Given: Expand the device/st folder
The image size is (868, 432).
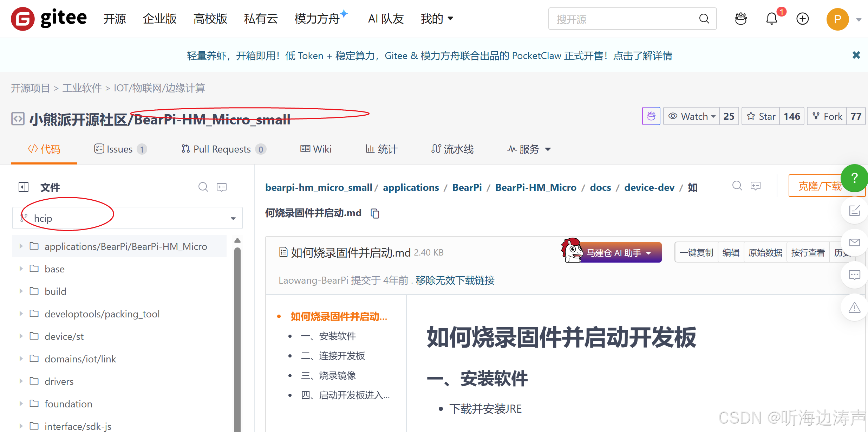Looking at the screenshot, I should (x=21, y=336).
